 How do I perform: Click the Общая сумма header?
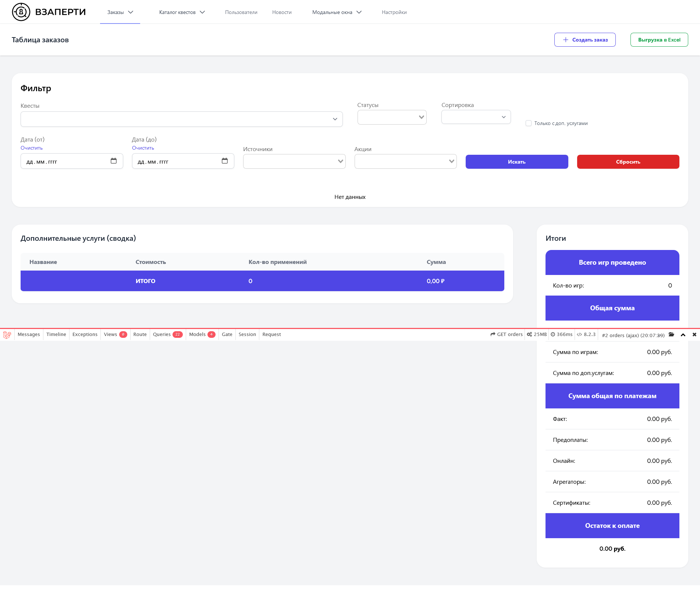coord(612,308)
